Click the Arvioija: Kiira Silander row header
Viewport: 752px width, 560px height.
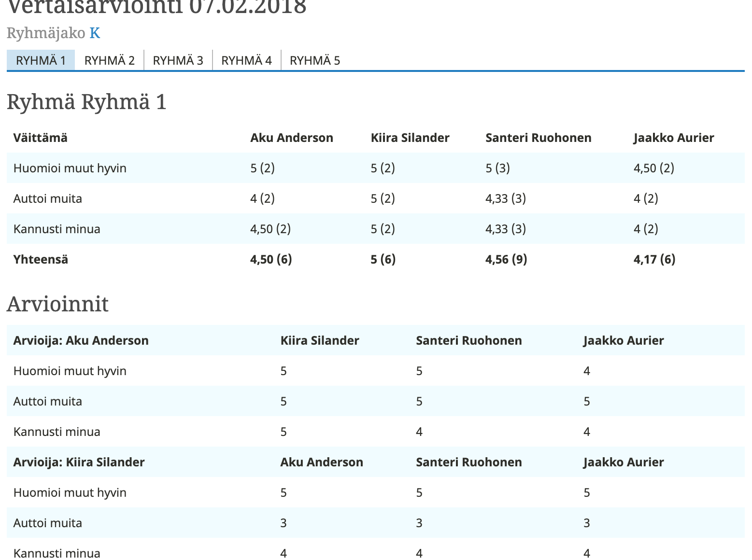79,462
